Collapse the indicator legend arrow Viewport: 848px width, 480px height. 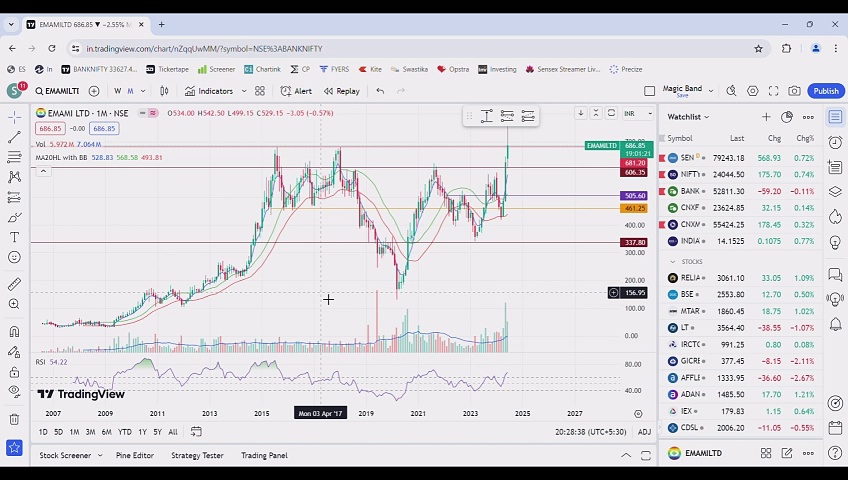[x=43, y=171]
